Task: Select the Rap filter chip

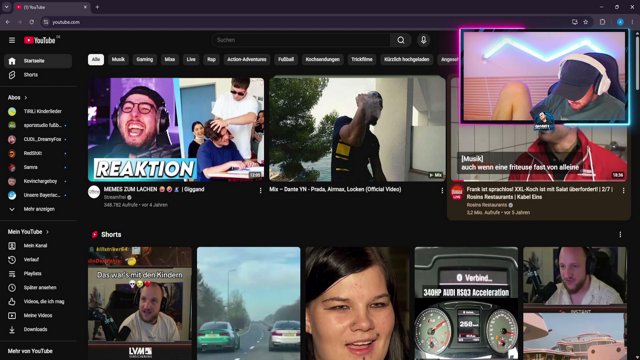Action: pos(211,60)
